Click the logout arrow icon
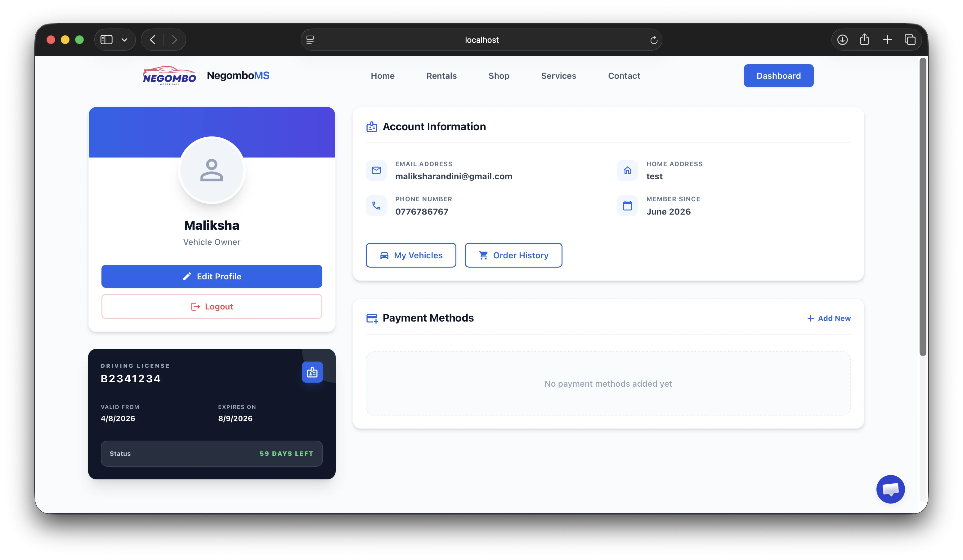The height and width of the screenshot is (560, 963). point(195,306)
